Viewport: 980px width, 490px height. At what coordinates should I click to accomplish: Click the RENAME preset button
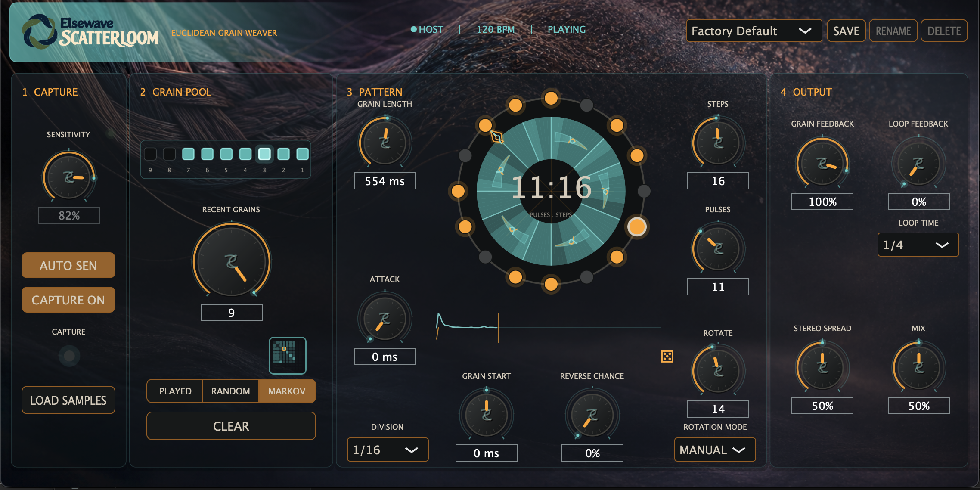coord(893,31)
